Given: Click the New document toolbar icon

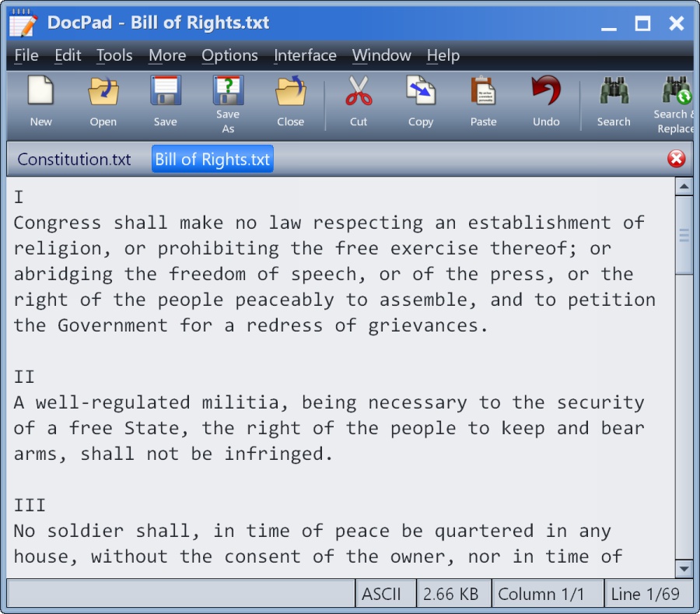Looking at the screenshot, I should [40, 90].
